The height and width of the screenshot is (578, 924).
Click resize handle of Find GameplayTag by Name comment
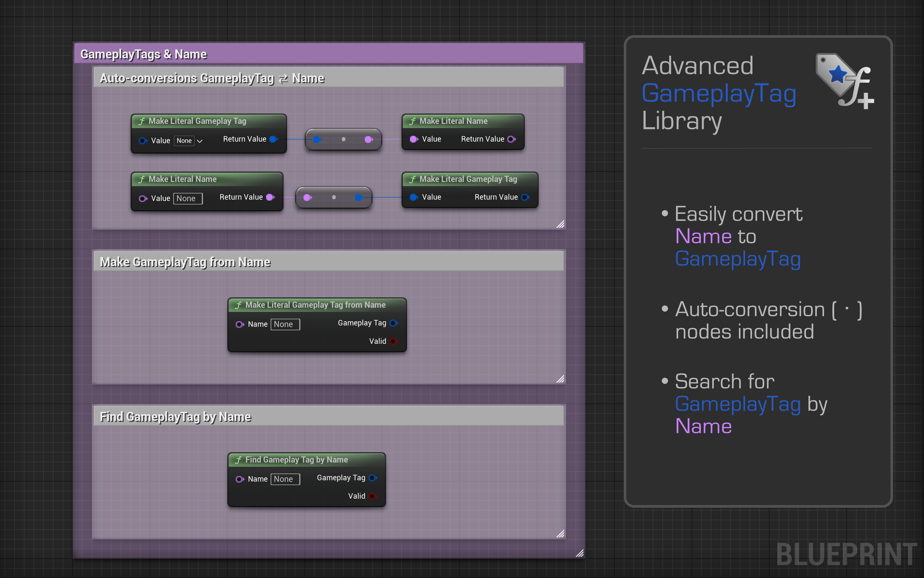click(x=560, y=534)
